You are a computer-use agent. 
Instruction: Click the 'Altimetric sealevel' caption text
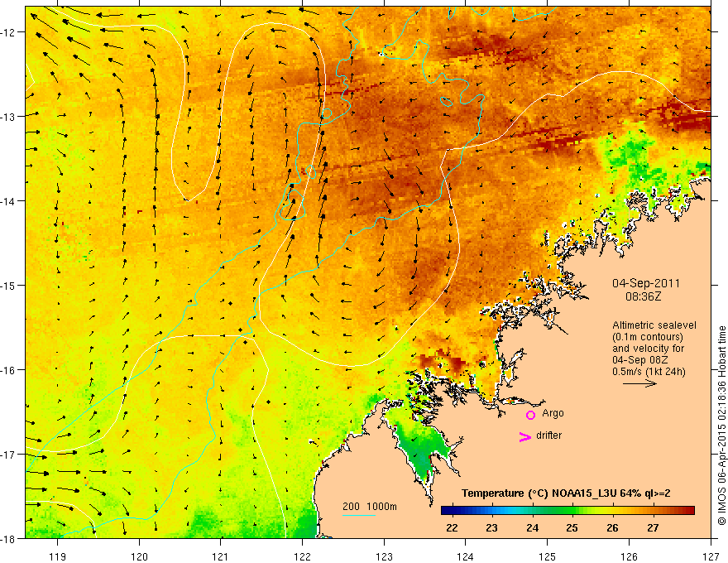click(654, 325)
